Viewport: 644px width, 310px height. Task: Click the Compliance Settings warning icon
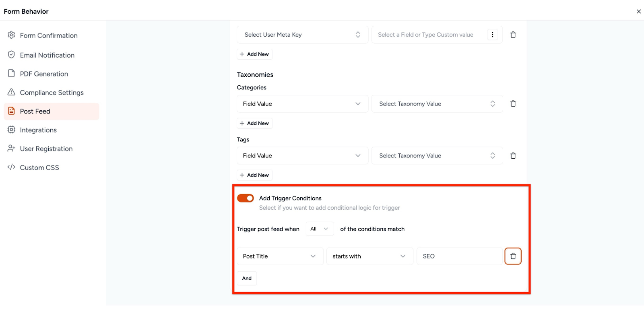pos(11,92)
